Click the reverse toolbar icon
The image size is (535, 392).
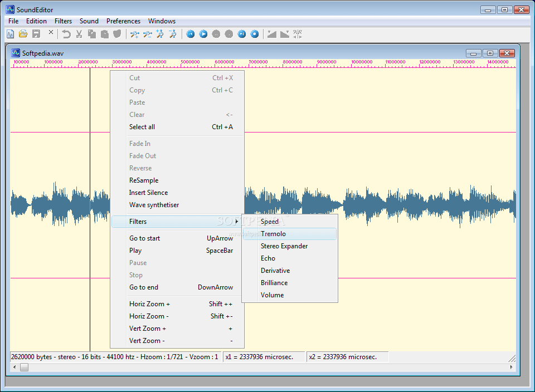pyautogui.click(x=298, y=34)
